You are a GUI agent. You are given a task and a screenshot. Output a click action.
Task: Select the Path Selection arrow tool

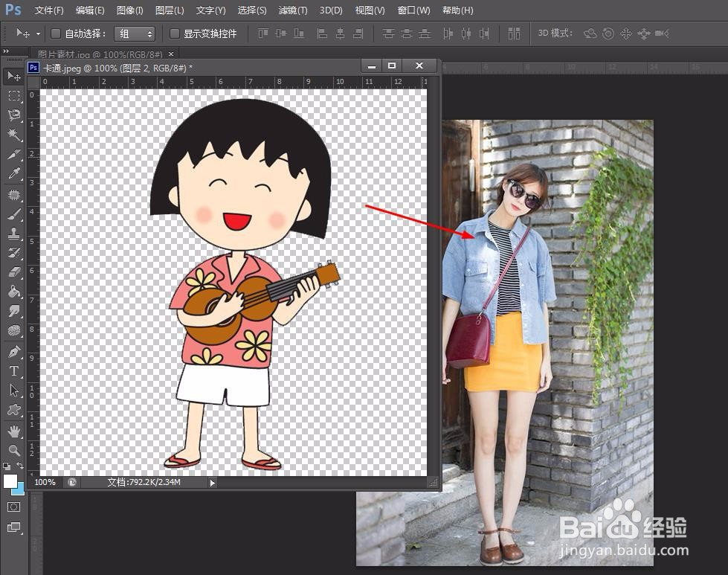pyautogui.click(x=14, y=390)
